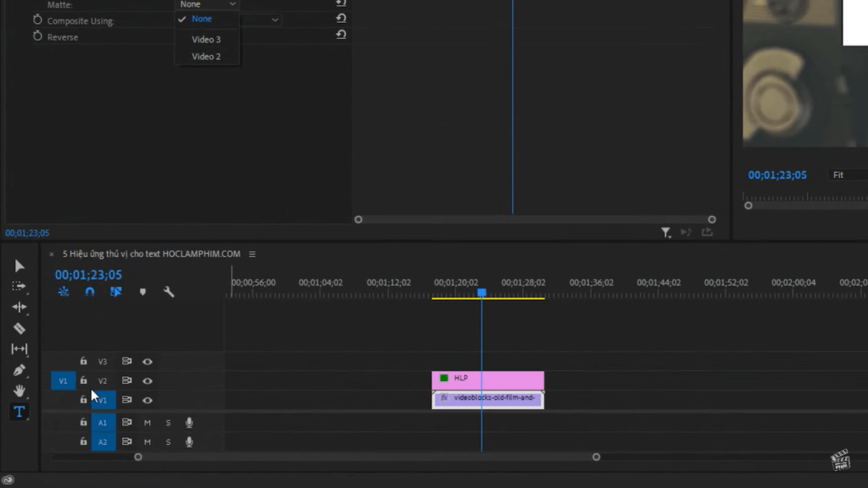The image size is (868, 488).
Task: Choose Video 3 from the matte list
Action: click(206, 40)
